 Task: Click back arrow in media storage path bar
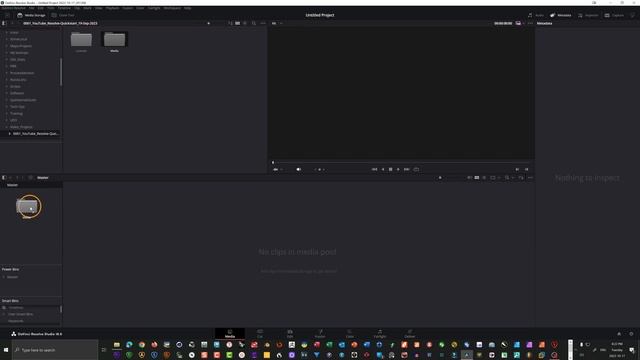[x=12, y=23]
